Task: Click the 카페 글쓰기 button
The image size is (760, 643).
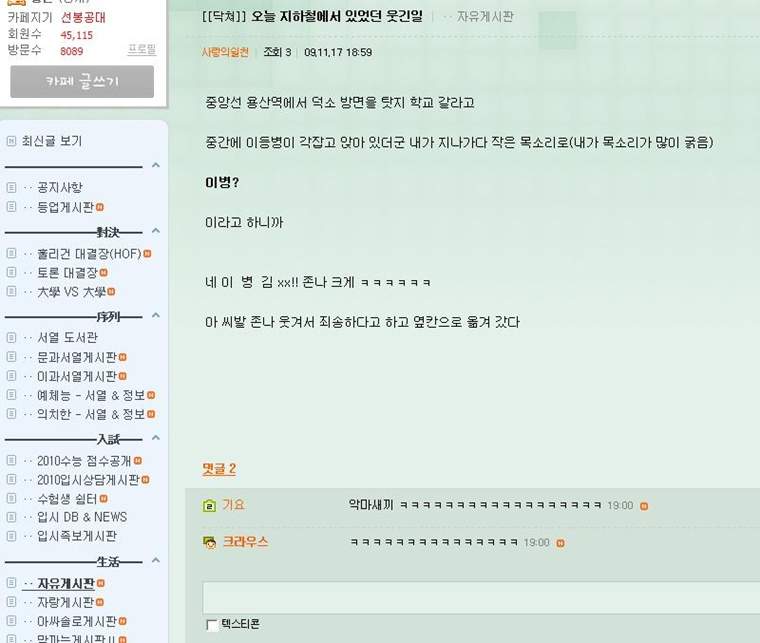Action: [x=82, y=81]
